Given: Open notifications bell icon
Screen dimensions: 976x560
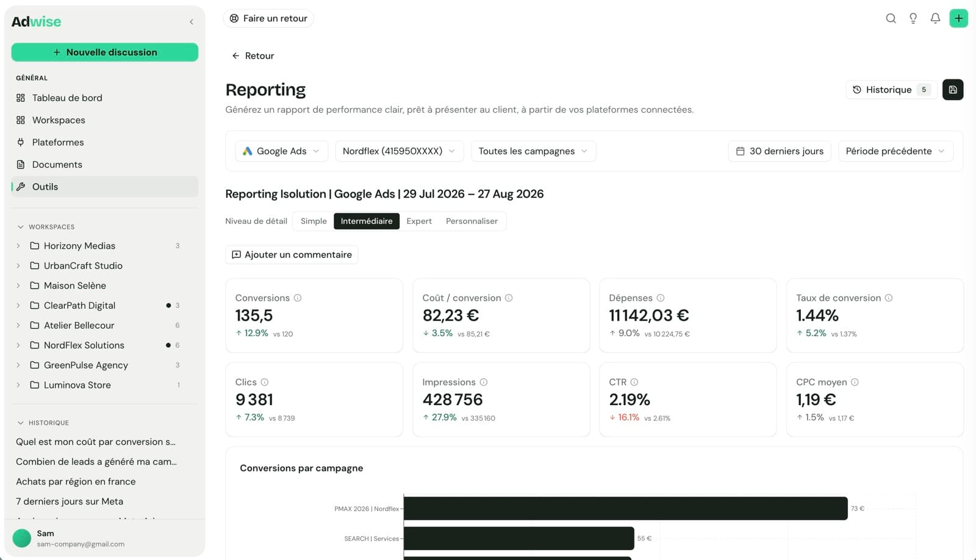Looking at the screenshot, I should point(935,18).
